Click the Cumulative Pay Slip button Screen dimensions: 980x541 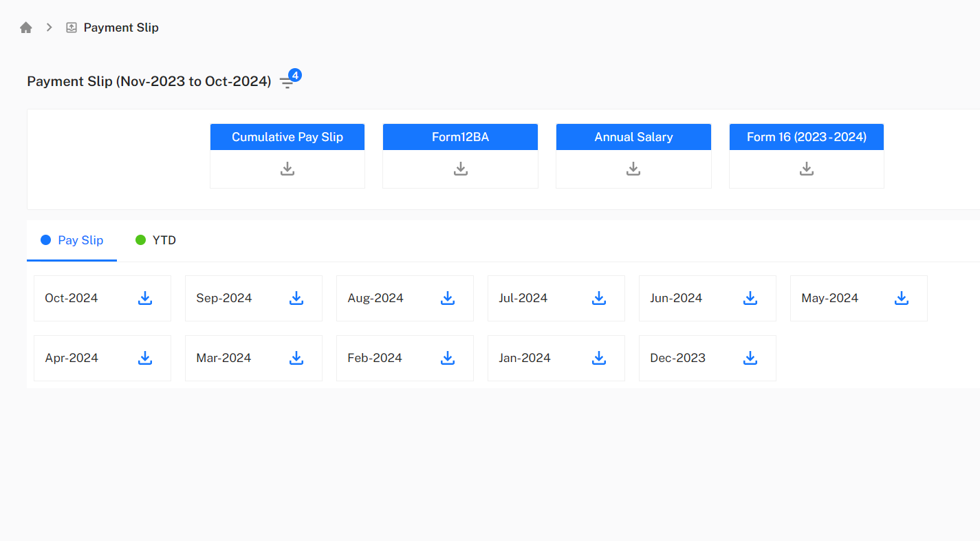(x=287, y=136)
